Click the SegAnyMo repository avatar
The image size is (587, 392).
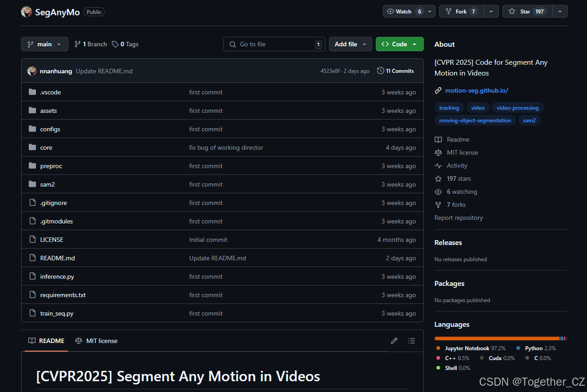27,12
